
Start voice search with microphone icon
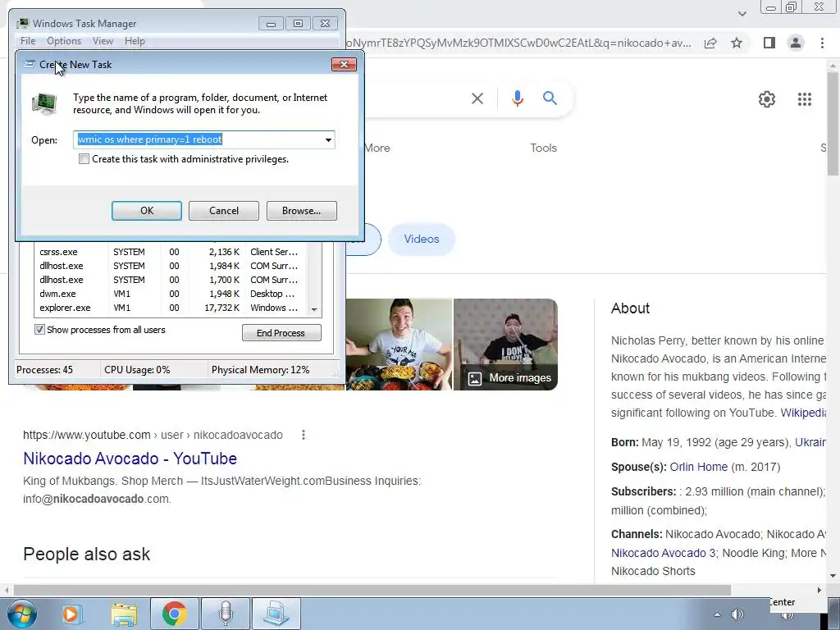tap(517, 98)
